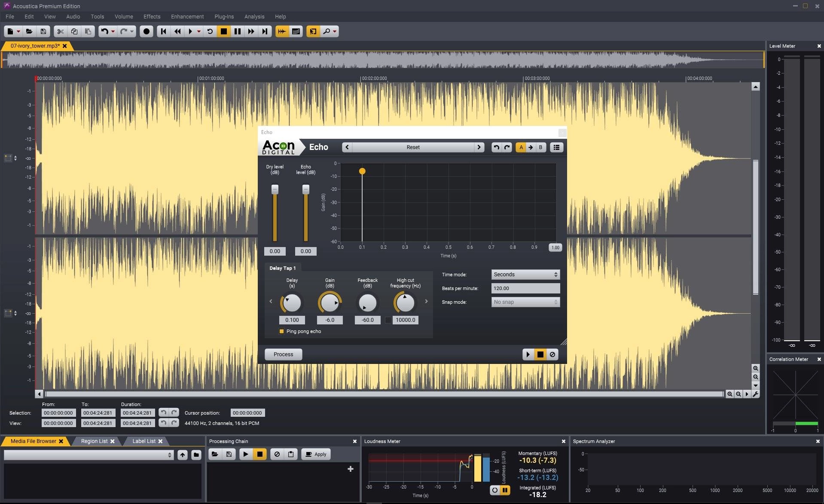Open the Analysis menu
Image resolution: width=824 pixels, height=504 pixels.
point(254,17)
